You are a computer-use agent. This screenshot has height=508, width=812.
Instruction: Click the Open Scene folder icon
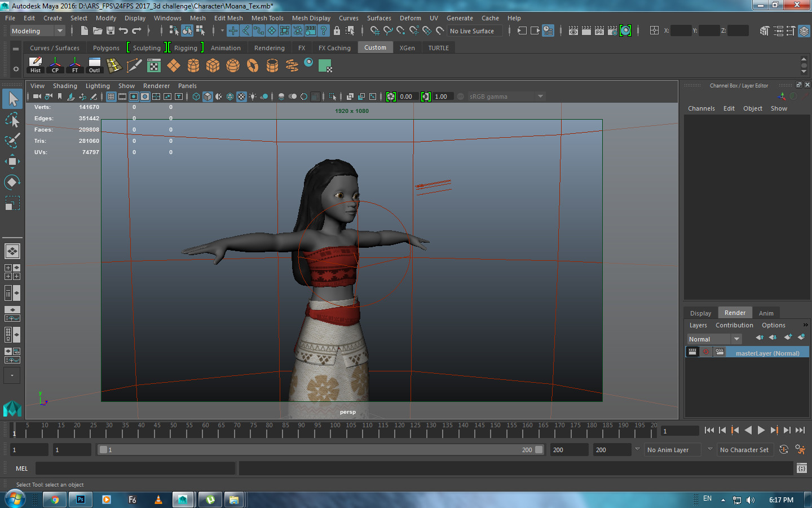point(97,30)
